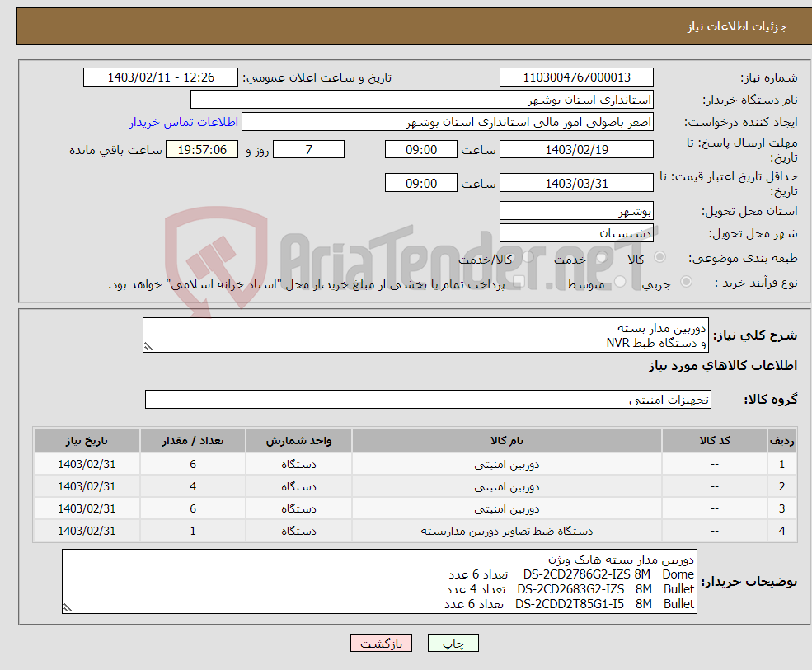Click the بازگشت (back) button

coord(381,643)
